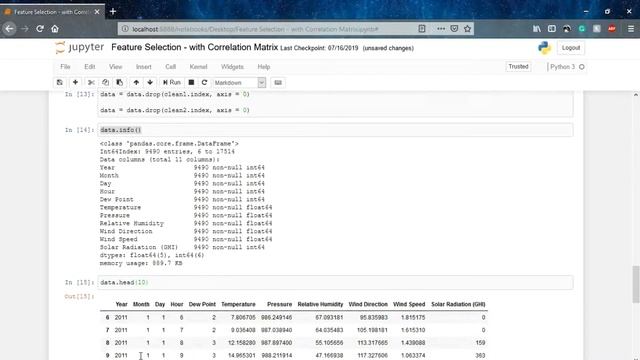Reload the page icon
The image size is (640, 360).
click(40, 29)
